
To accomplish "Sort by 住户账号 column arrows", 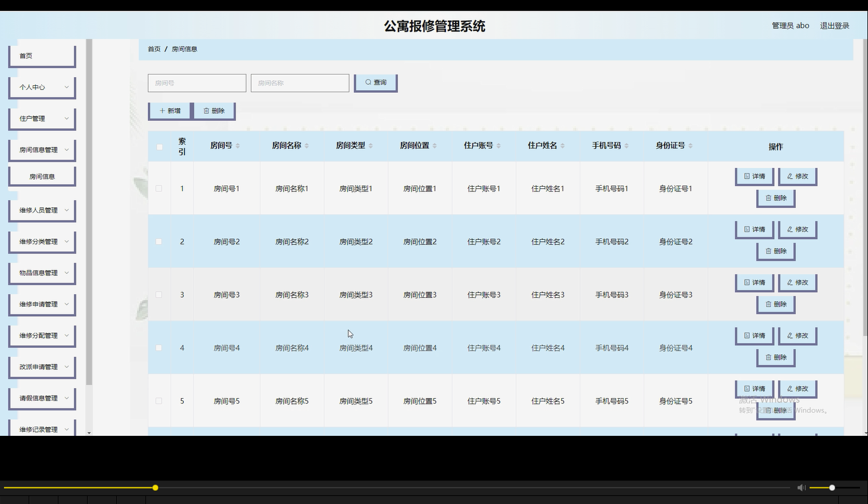I will [x=499, y=145].
